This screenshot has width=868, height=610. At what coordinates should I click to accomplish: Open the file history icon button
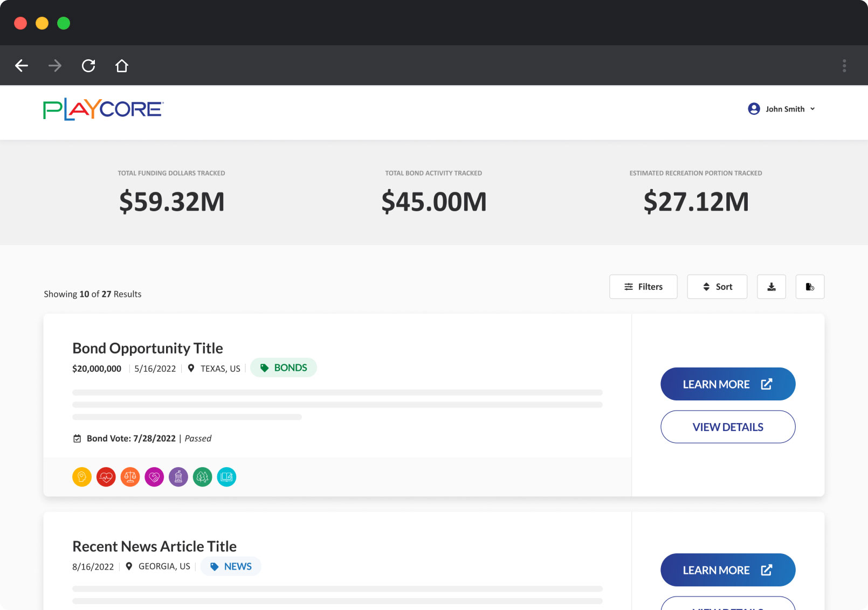[810, 287]
